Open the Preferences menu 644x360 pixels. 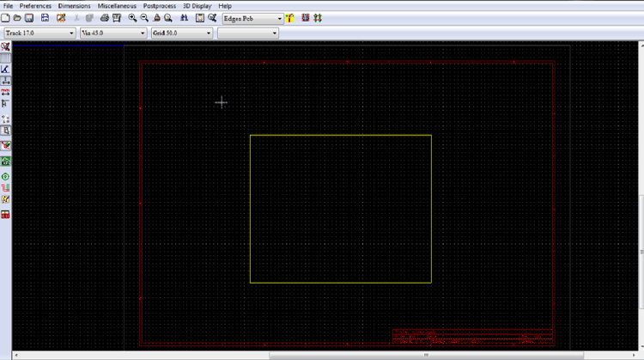(35, 6)
